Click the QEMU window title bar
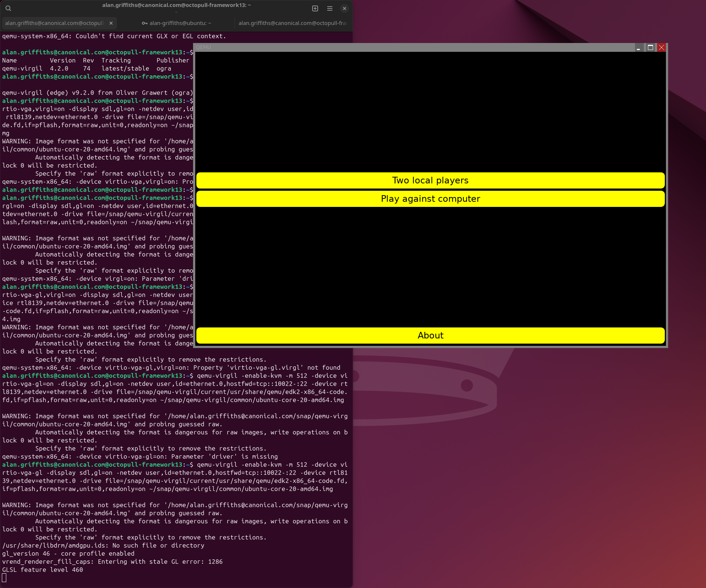706x588 pixels. 404,47
